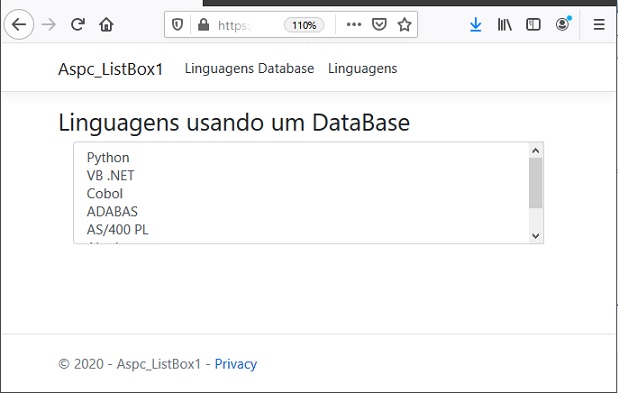Open the hamburger application menu
Screen dimensions: 619x393
599,25
